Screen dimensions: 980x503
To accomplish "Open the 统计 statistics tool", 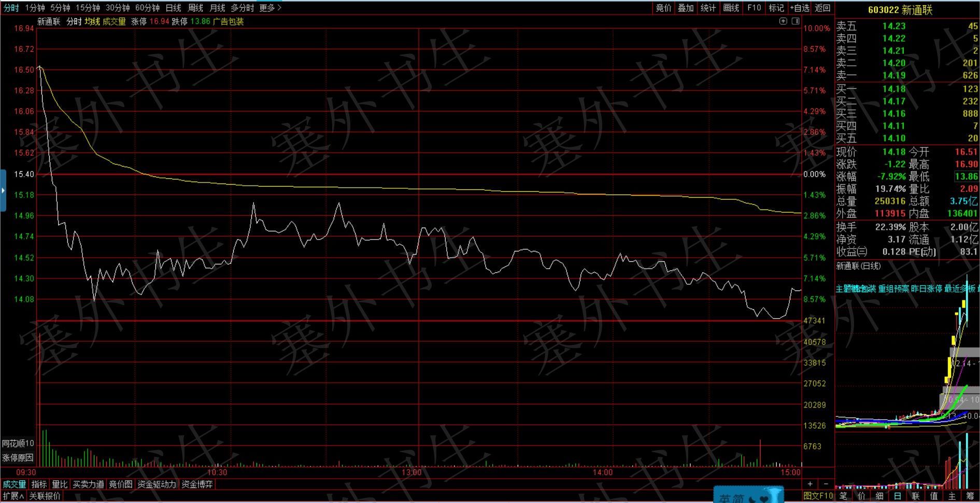I will [x=708, y=8].
